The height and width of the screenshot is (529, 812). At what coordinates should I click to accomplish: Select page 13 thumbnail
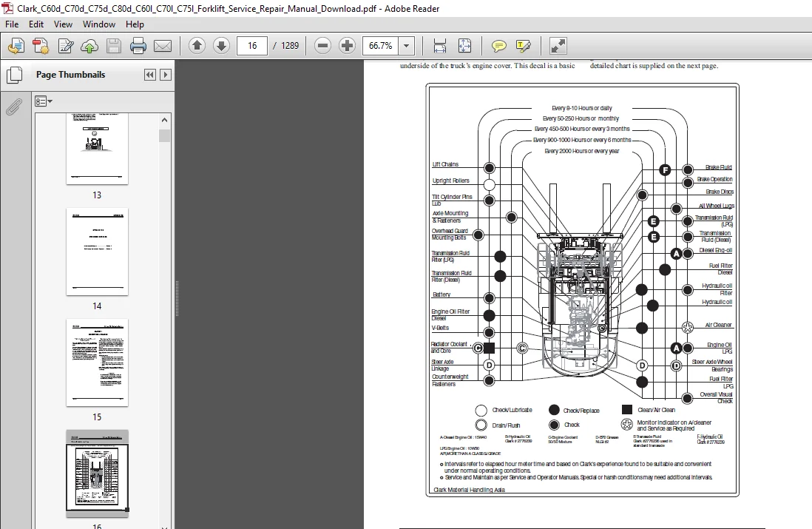pyautogui.click(x=97, y=149)
